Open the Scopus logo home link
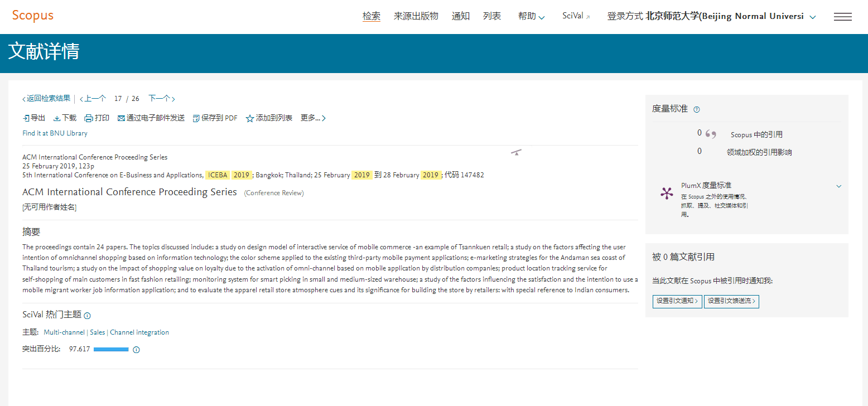The image size is (868, 406). coord(33,16)
